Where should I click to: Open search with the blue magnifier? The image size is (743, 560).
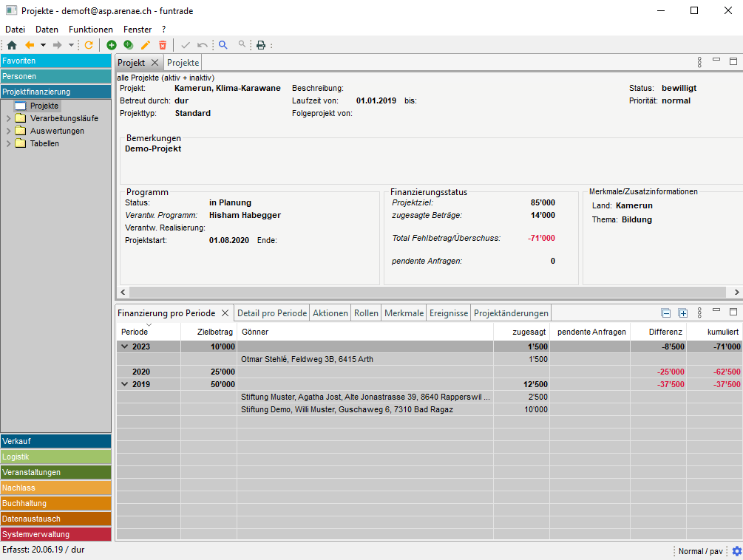(223, 45)
